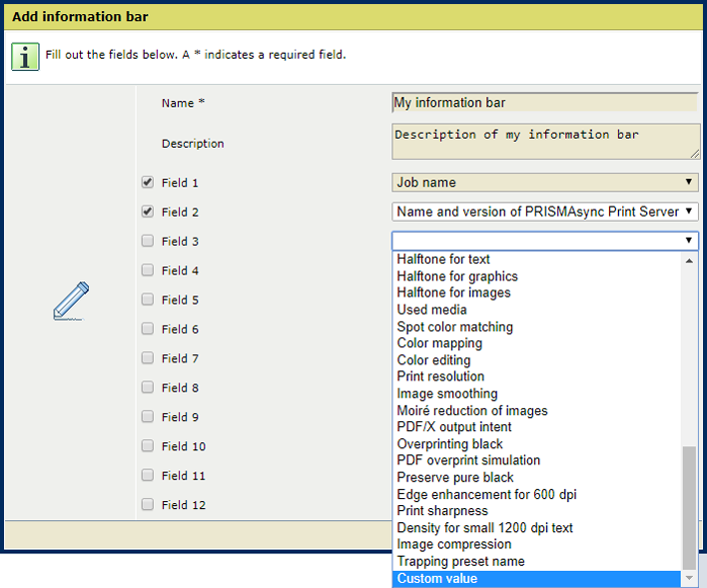Pick 'PDF overprint simulation' entry
707x588 pixels.
coord(536,460)
